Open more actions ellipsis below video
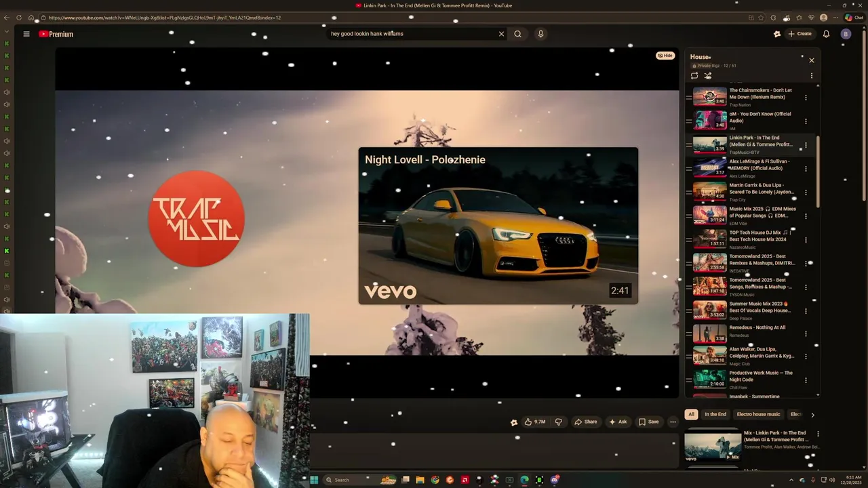This screenshot has width=868, height=488. (x=673, y=422)
